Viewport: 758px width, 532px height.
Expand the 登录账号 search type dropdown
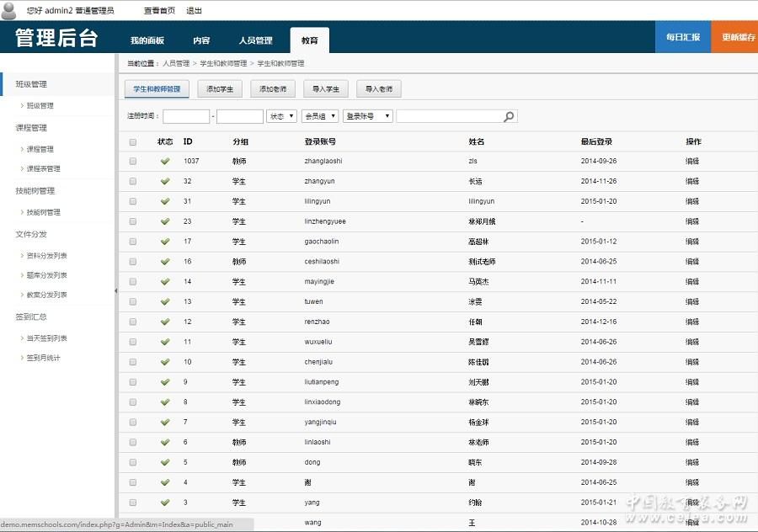point(368,116)
